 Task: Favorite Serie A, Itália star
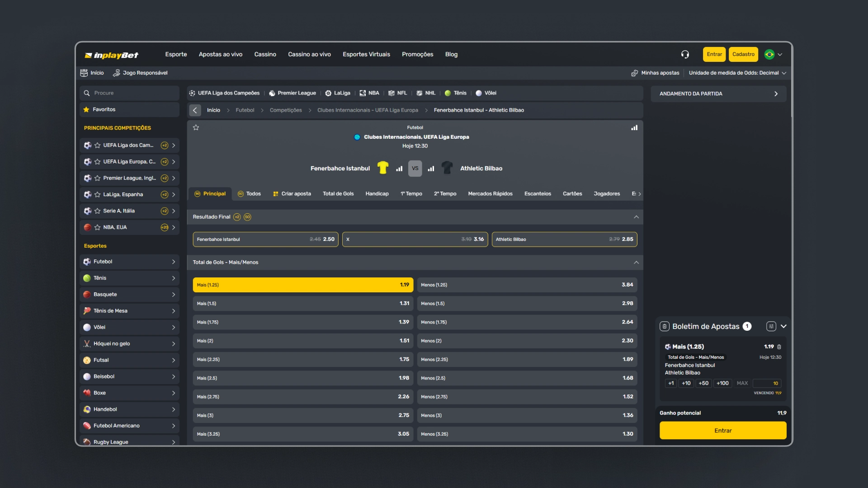click(97, 211)
